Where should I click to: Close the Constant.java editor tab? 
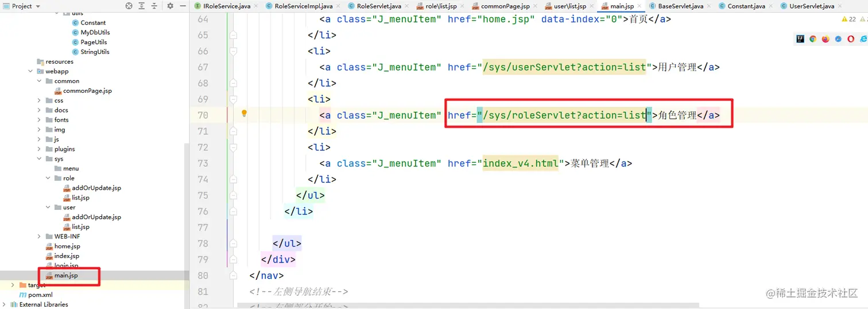770,6
